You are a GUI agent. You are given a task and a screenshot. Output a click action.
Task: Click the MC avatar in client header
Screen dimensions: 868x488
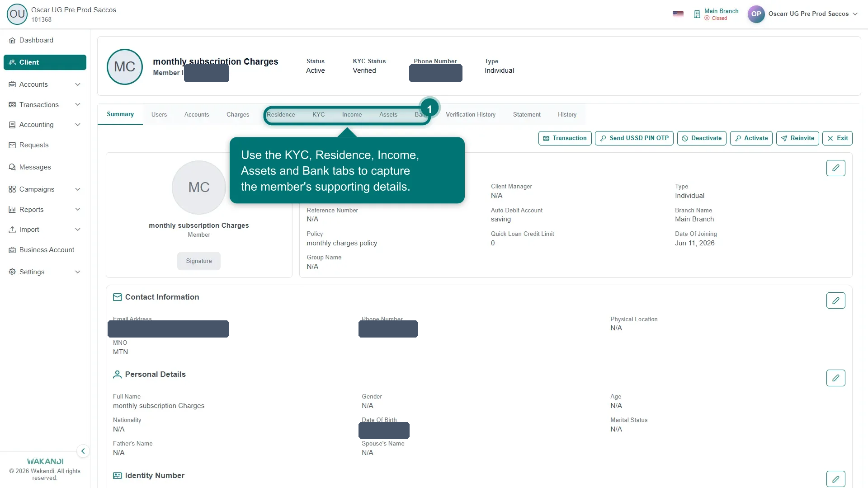coord(125,67)
